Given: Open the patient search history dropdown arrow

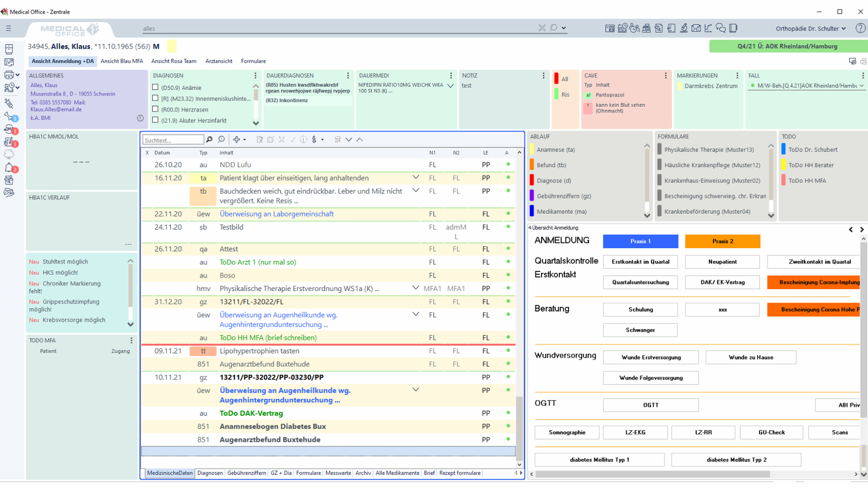Looking at the screenshot, I should (x=564, y=28).
